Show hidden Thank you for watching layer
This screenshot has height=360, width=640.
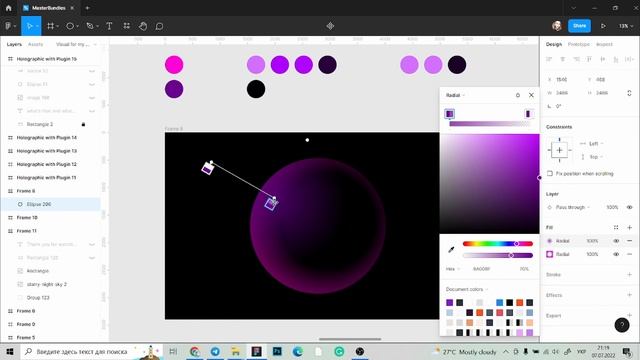coord(92,244)
